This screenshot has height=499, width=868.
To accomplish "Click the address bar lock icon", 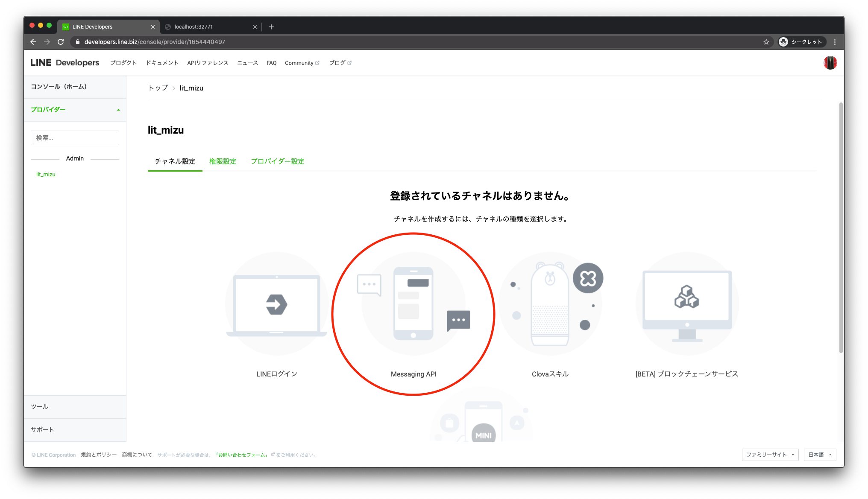I will (x=78, y=42).
